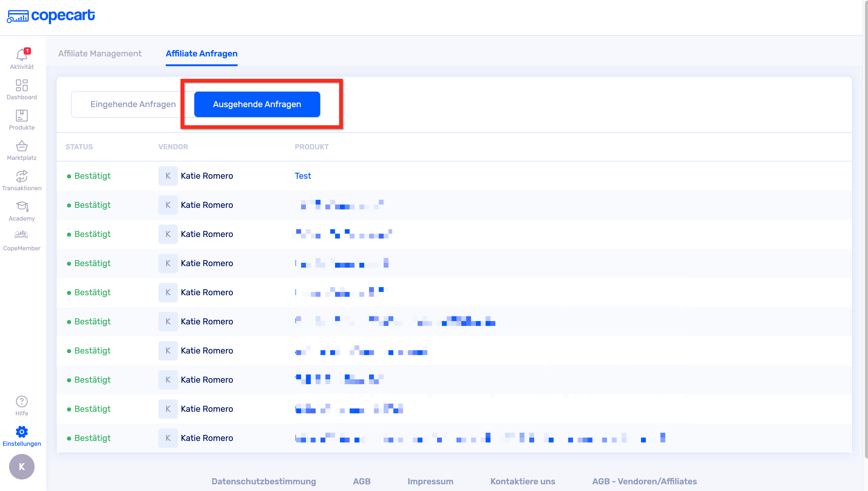Open the Datenschutzbestimmung footer link
This screenshot has width=868, height=491.
pos(263,481)
